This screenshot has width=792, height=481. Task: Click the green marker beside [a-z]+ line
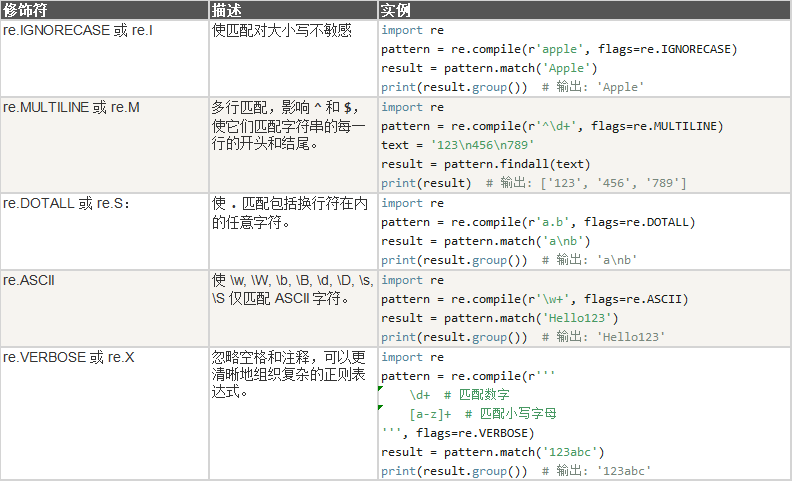pos(380,407)
